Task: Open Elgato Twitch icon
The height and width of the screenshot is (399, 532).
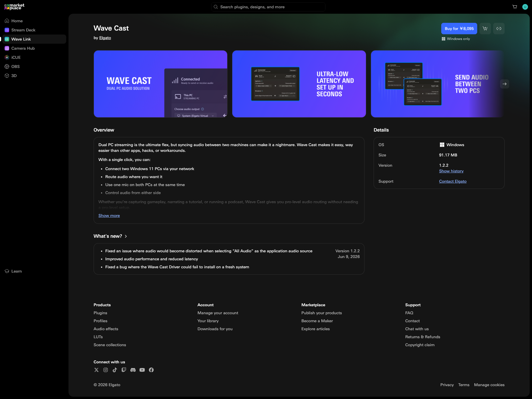Action: (124, 370)
